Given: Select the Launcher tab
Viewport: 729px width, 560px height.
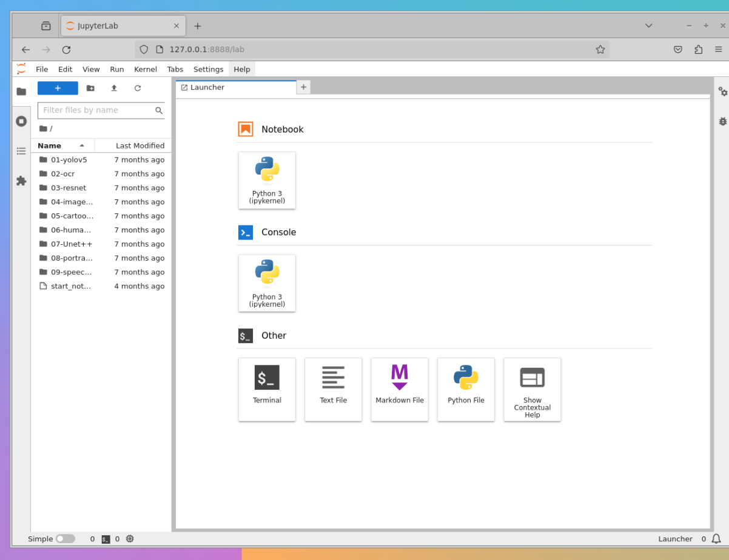Looking at the screenshot, I should (236, 87).
